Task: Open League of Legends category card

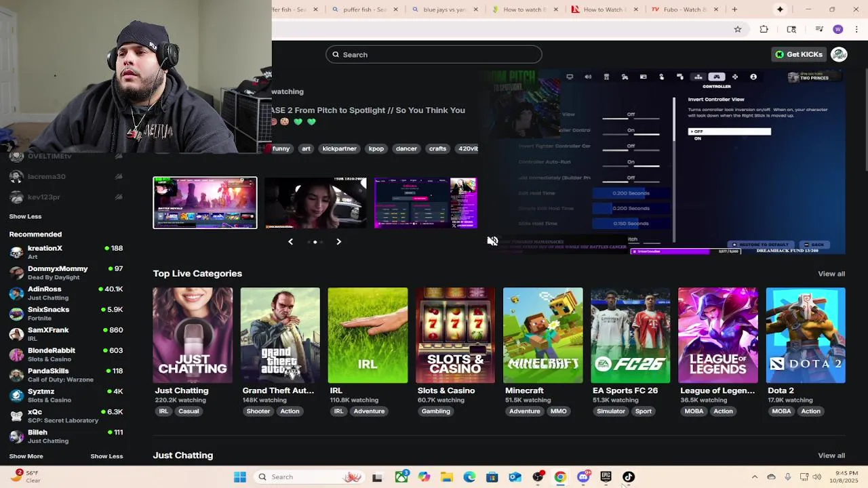Action: point(717,335)
